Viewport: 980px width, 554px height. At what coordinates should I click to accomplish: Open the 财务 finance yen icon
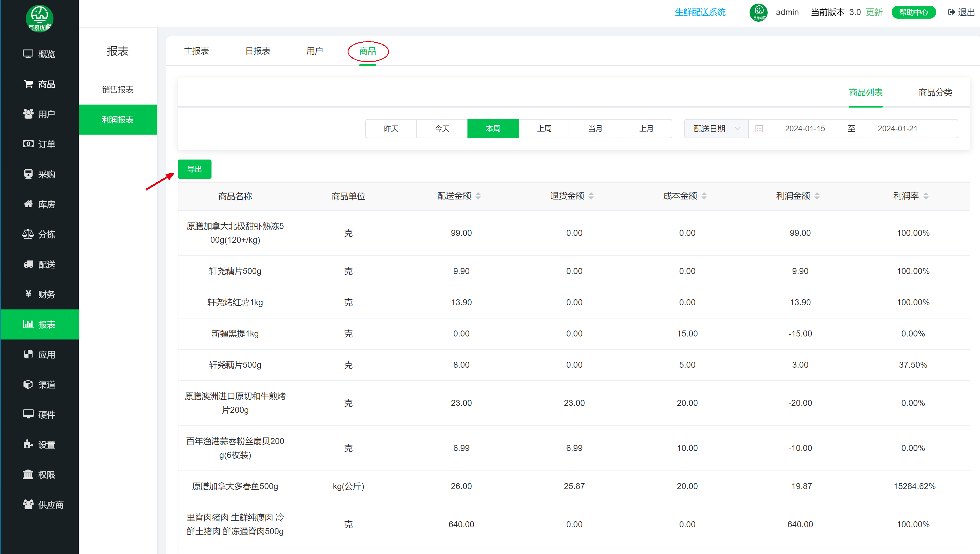(28, 294)
